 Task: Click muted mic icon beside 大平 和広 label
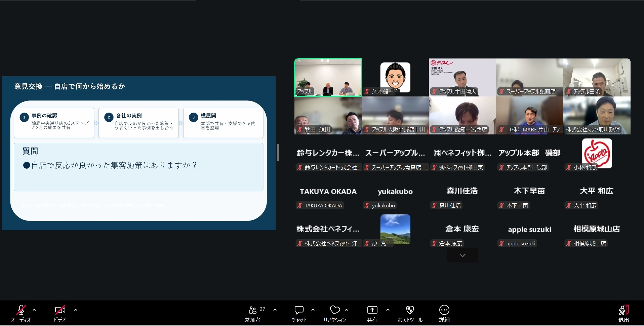pyautogui.click(x=569, y=205)
